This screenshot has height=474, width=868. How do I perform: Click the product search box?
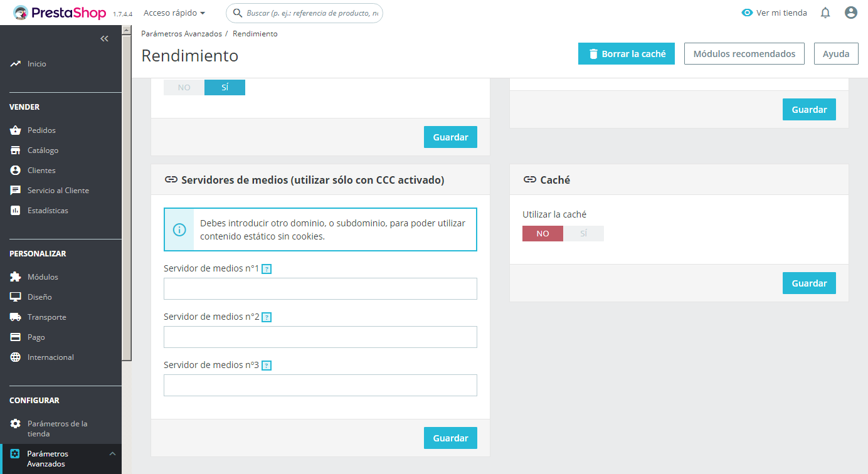pyautogui.click(x=304, y=13)
